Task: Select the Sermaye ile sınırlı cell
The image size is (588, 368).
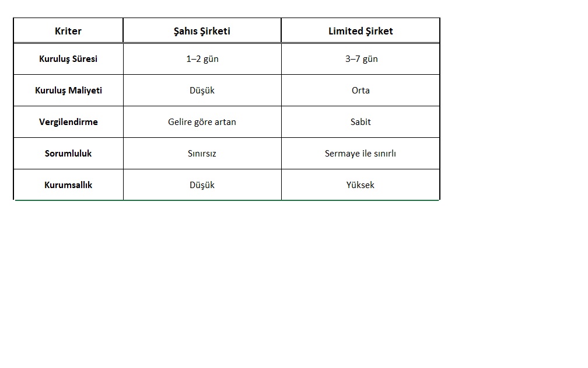Action: (360, 154)
